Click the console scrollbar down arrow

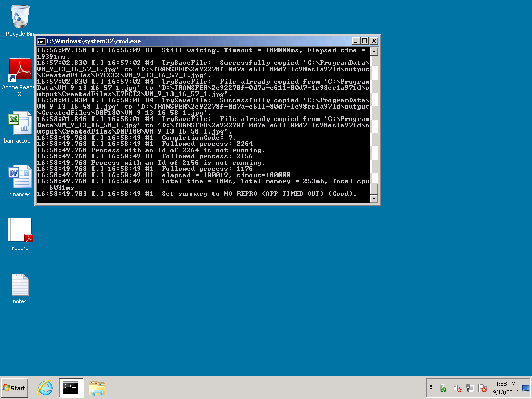click(374, 198)
